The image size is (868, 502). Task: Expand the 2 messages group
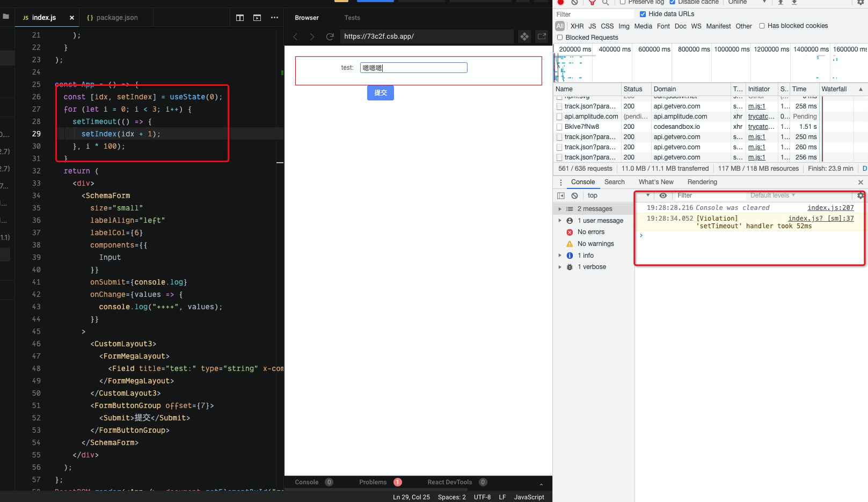(x=560, y=209)
